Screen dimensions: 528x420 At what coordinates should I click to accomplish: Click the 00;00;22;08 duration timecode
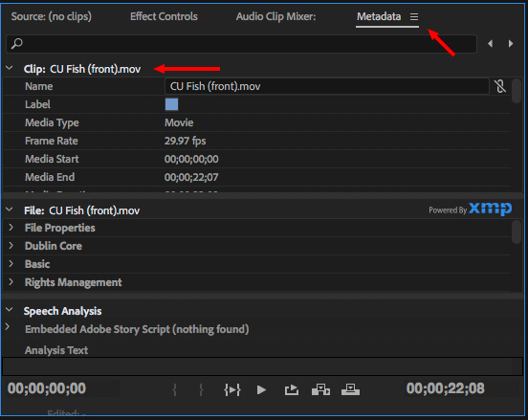point(446,388)
